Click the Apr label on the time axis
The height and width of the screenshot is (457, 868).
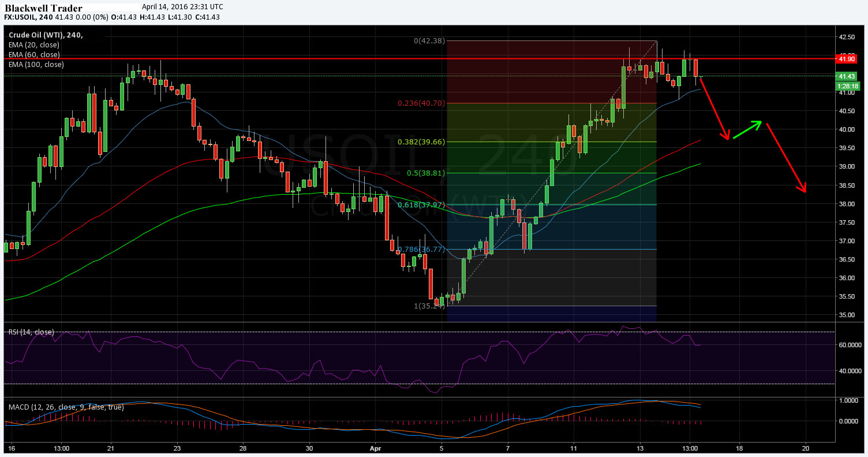pos(376,448)
